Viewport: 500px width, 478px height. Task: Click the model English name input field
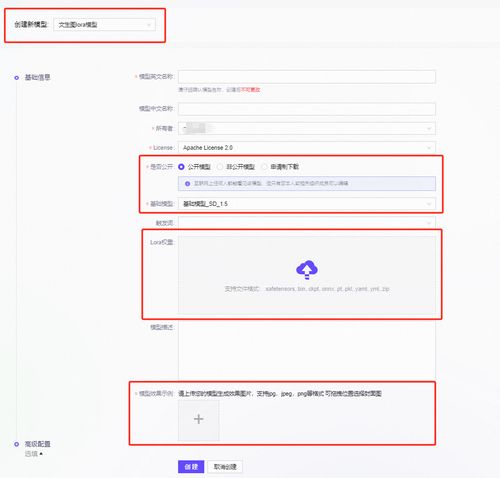(x=307, y=77)
